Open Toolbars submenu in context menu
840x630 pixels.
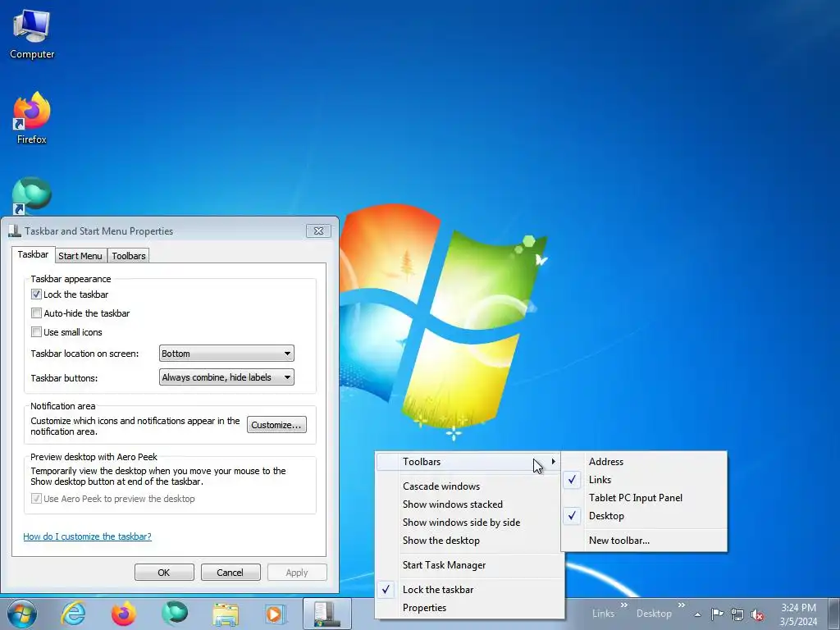468,462
